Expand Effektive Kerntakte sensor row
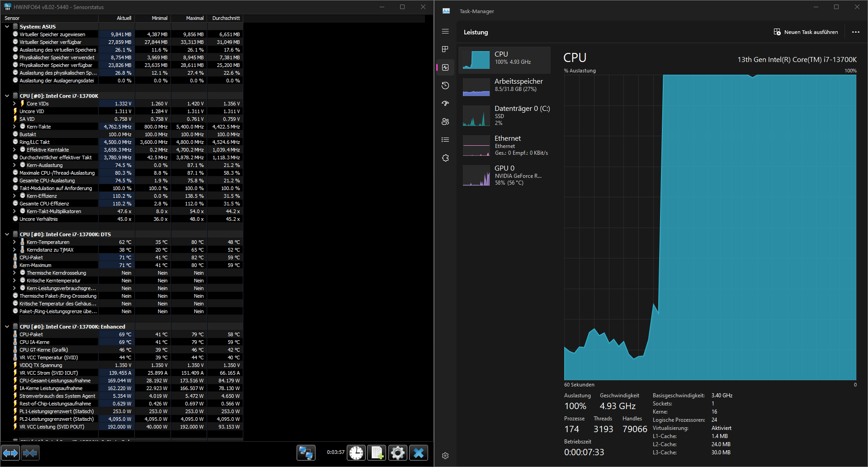Viewport: 868px width, 467px height. (x=14, y=150)
